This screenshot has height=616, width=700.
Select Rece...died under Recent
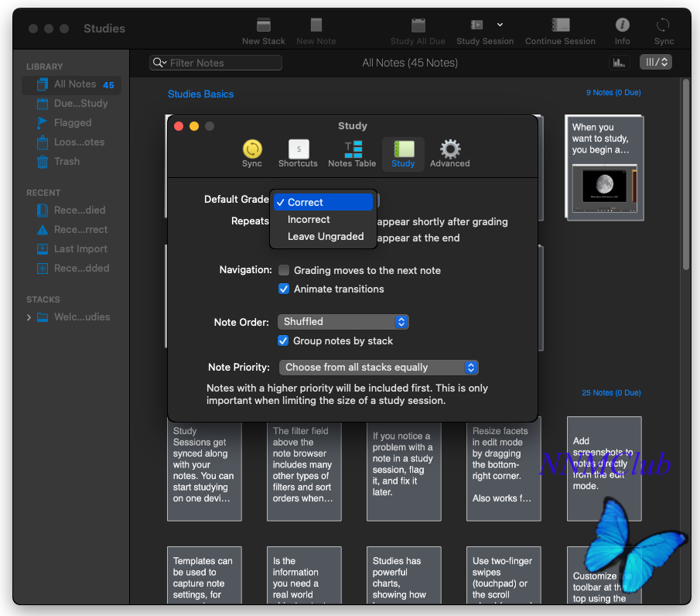tap(71, 210)
